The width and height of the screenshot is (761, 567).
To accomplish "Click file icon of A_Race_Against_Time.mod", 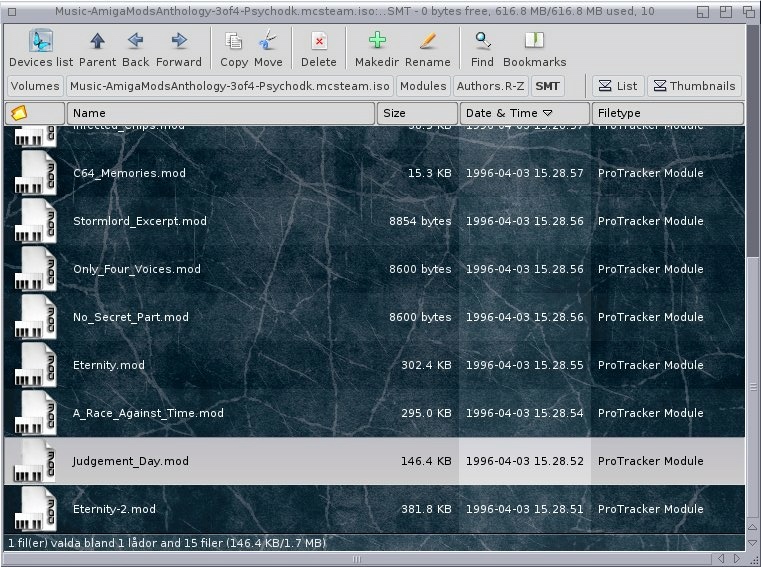I will point(35,414).
